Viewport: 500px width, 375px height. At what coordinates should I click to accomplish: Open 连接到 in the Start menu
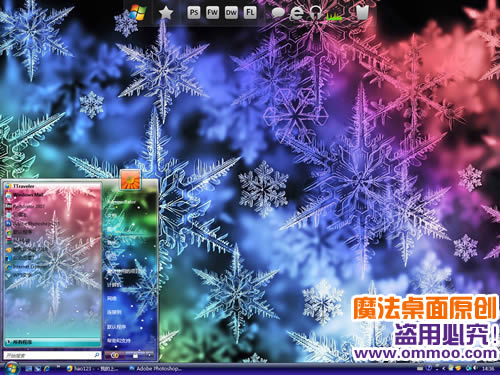point(114,312)
